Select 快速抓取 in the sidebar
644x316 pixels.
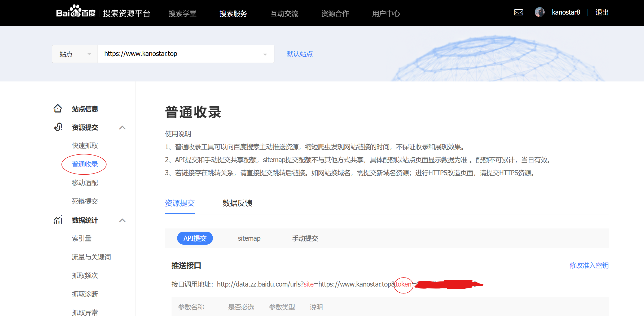pyautogui.click(x=85, y=145)
